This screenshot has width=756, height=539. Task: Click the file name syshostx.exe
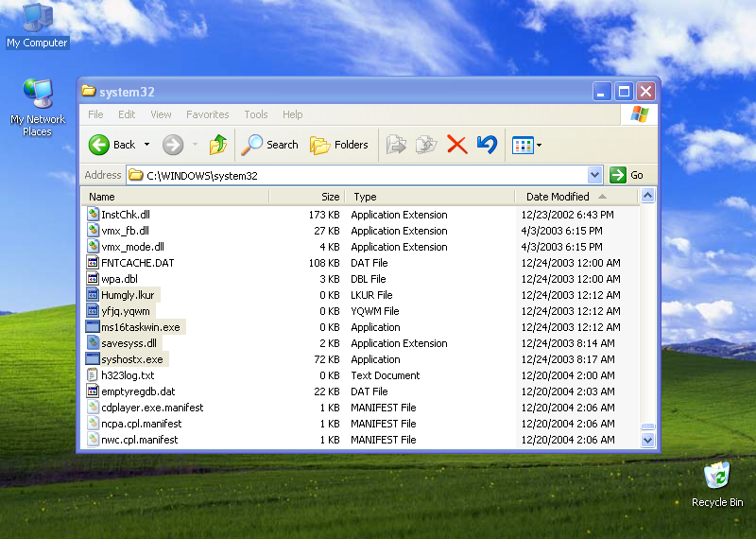tap(132, 359)
